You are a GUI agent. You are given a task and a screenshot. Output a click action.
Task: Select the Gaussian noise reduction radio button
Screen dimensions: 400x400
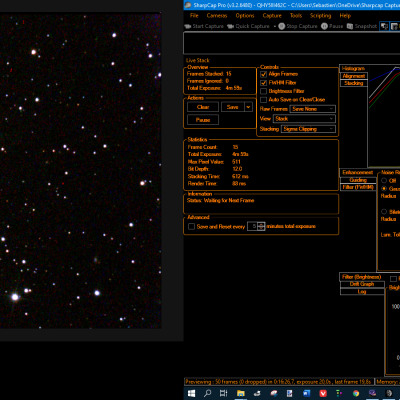(x=384, y=189)
